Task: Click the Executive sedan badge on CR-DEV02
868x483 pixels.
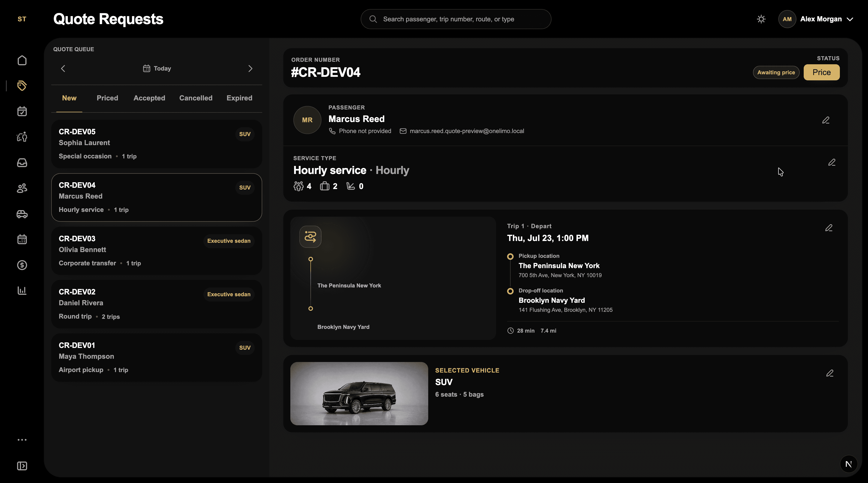Action: (229, 294)
